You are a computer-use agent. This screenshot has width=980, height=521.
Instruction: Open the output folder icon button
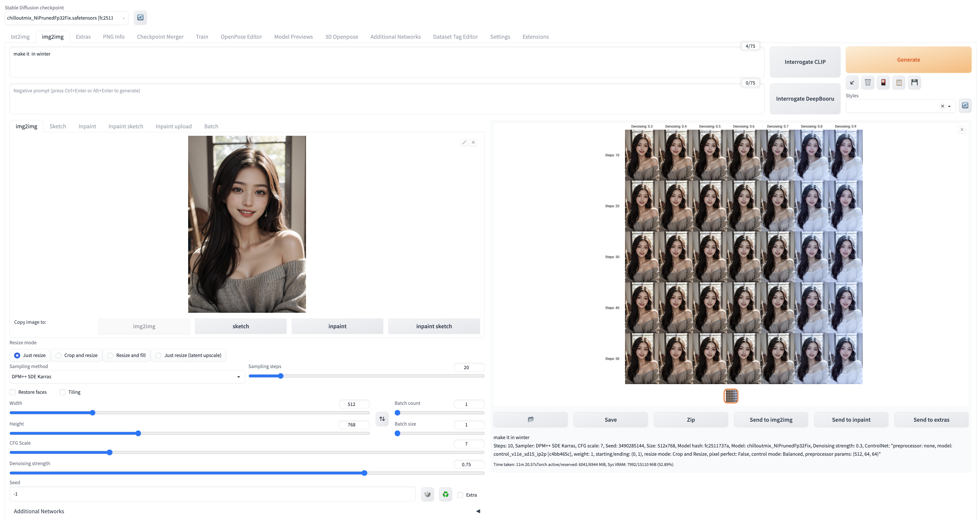point(530,420)
